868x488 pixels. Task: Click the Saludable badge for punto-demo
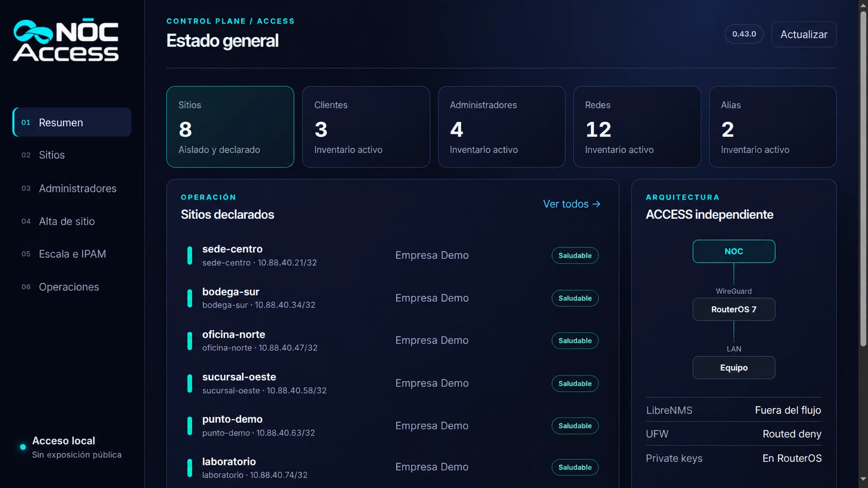575,426
